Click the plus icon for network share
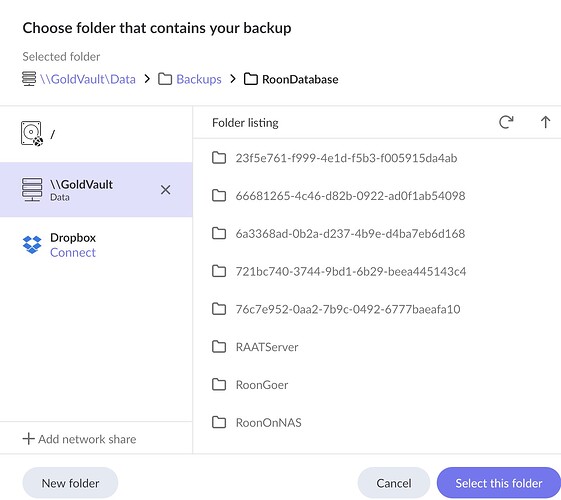561x500 pixels. click(29, 439)
